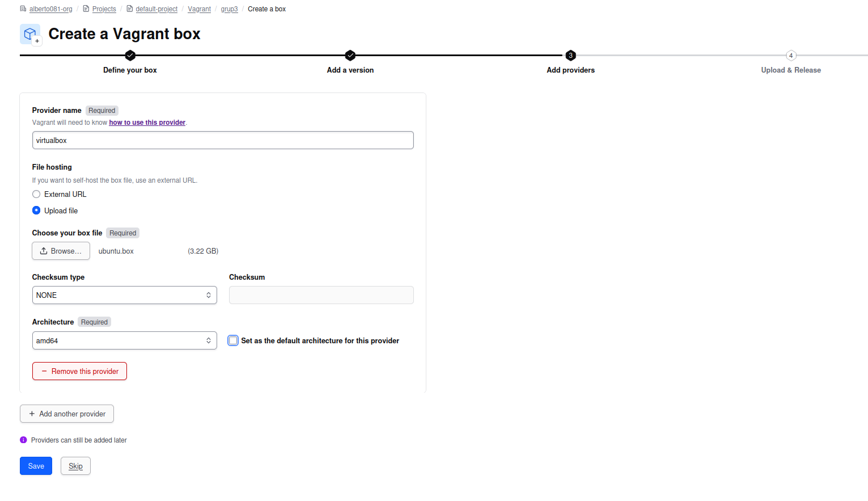Open the Checksum type dropdown

pos(124,295)
